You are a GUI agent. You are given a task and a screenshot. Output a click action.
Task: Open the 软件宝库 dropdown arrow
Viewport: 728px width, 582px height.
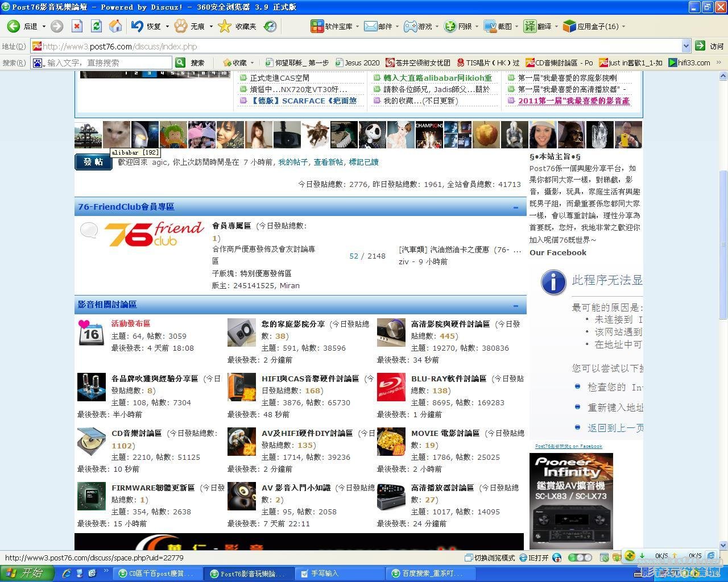point(357,26)
